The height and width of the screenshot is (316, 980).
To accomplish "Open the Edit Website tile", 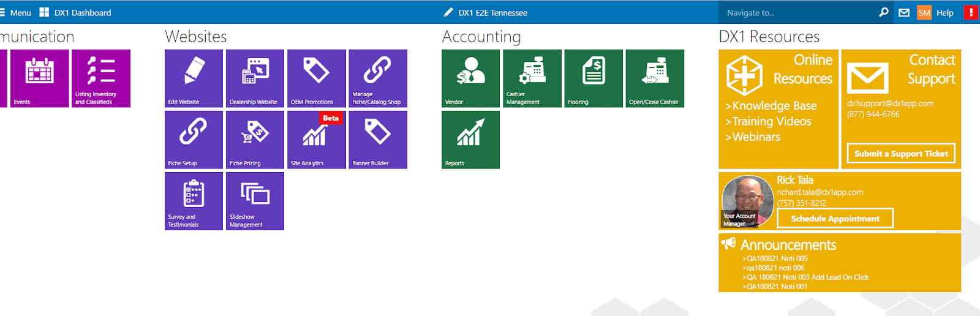I will (x=194, y=78).
